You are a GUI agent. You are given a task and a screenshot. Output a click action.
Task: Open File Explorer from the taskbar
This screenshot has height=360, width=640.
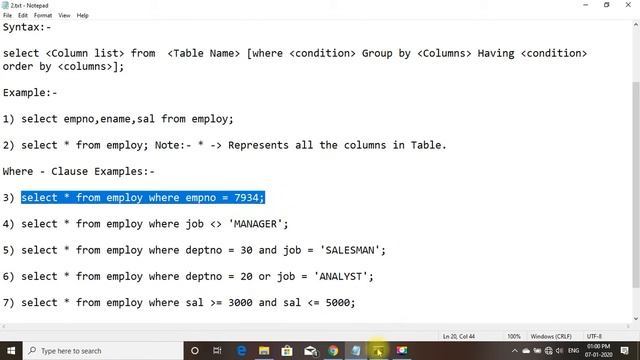tap(264, 351)
